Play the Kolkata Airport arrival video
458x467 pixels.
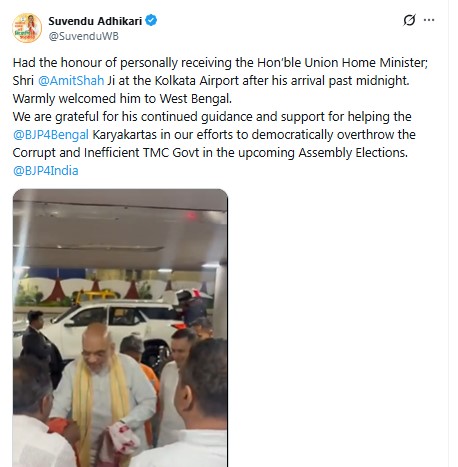click(x=120, y=328)
